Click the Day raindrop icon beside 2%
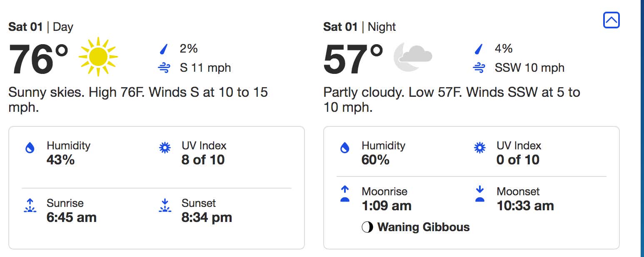Screen dimensions: 644x257 164,49
